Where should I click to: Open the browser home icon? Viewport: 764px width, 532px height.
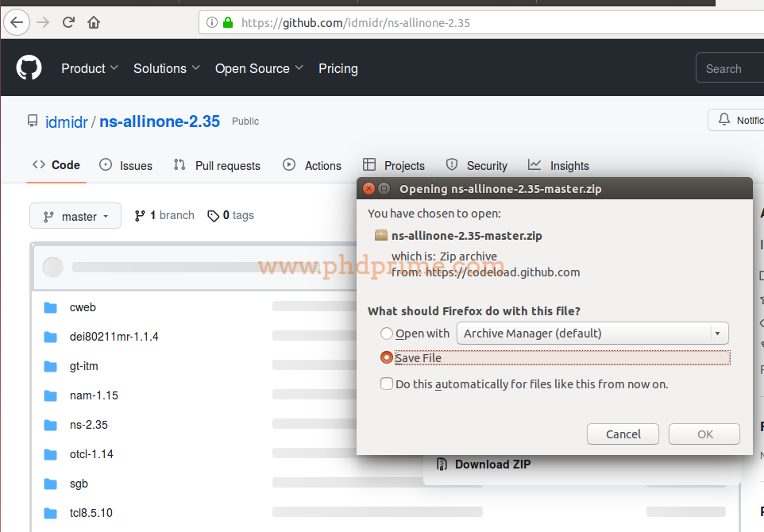point(94,22)
